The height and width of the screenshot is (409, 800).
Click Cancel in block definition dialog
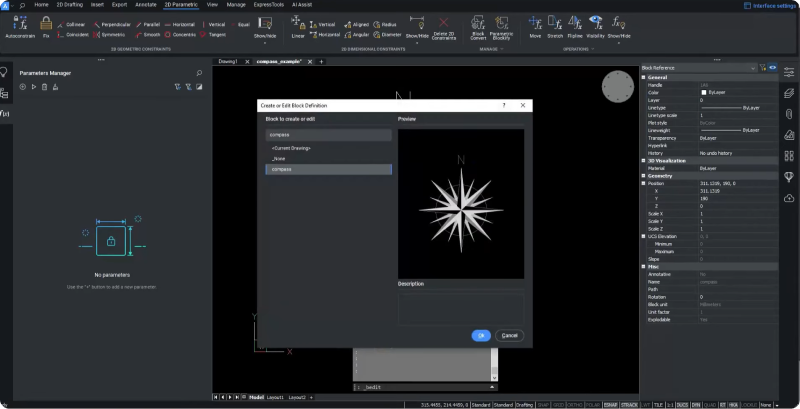click(508, 335)
